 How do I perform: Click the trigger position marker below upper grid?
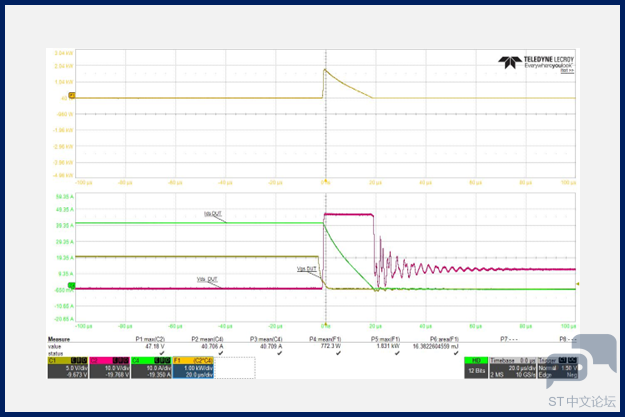(x=326, y=181)
